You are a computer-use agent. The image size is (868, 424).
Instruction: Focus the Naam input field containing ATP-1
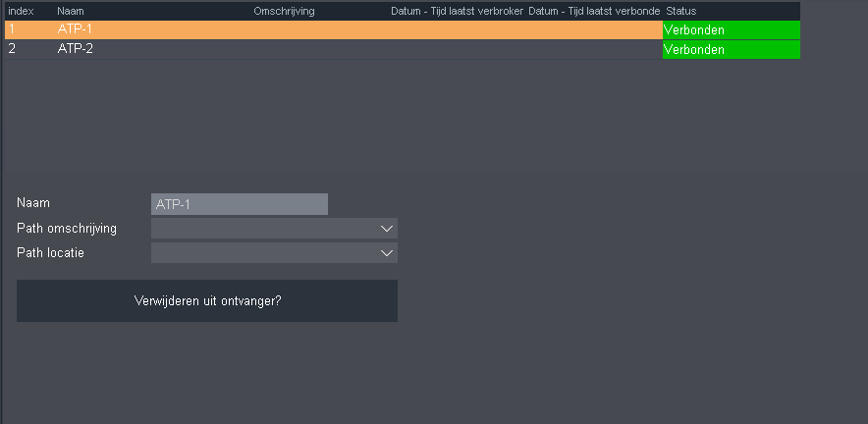pos(239,204)
